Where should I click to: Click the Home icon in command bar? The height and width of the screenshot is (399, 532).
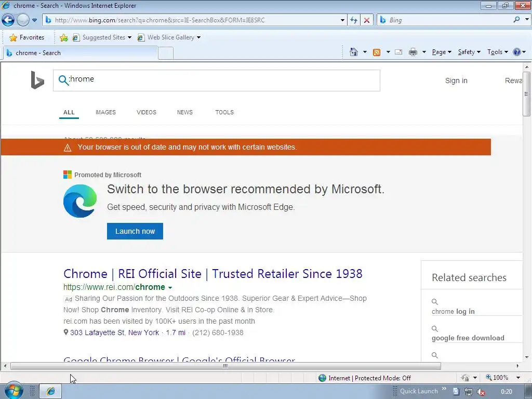[353, 52]
